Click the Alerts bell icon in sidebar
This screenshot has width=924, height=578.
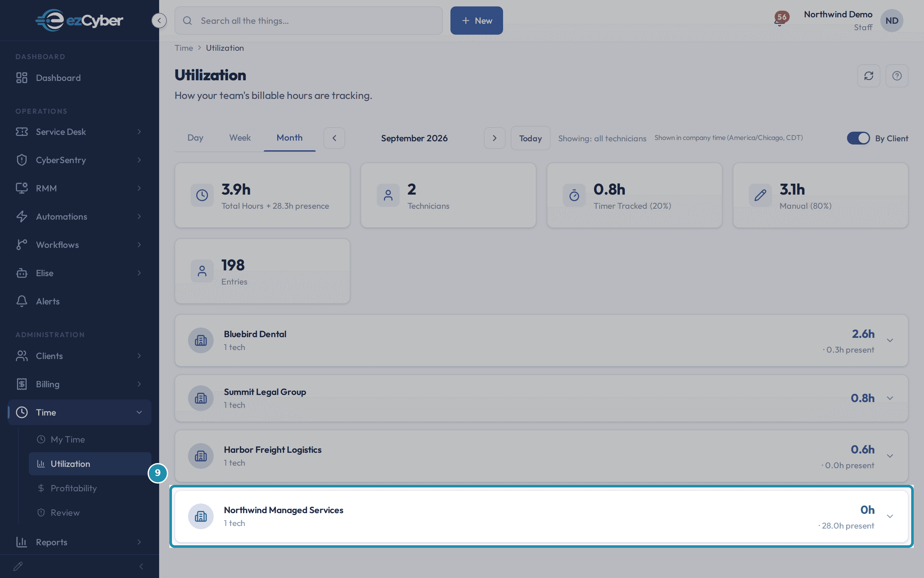pyautogui.click(x=22, y=302)
